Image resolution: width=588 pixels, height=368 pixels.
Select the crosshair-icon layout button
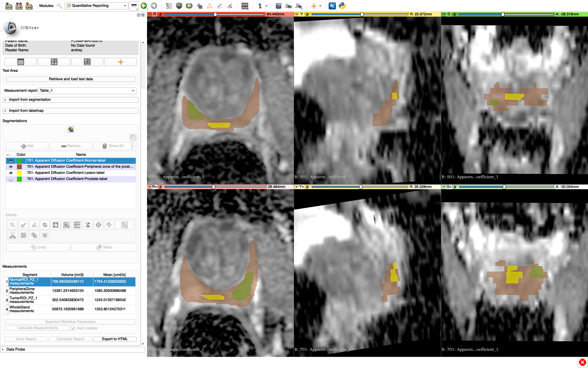120,62
